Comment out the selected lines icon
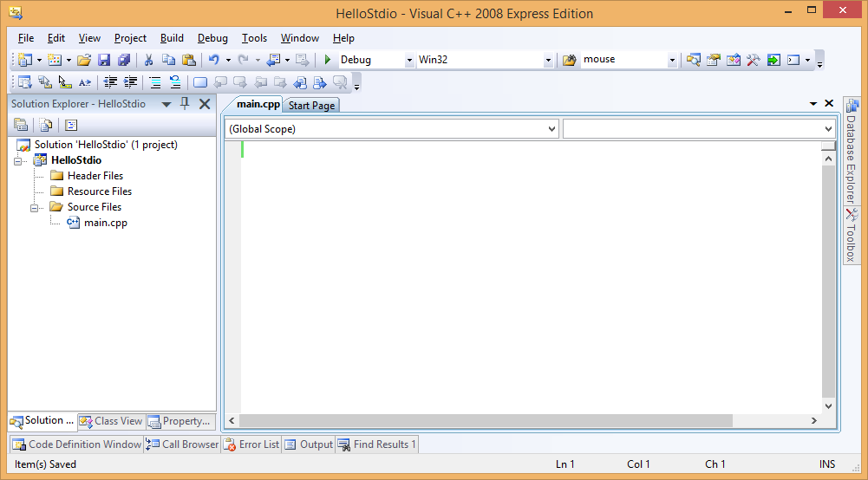Image resolution: width=868 pixels, height=480 pixels. (x=155, y=82)
